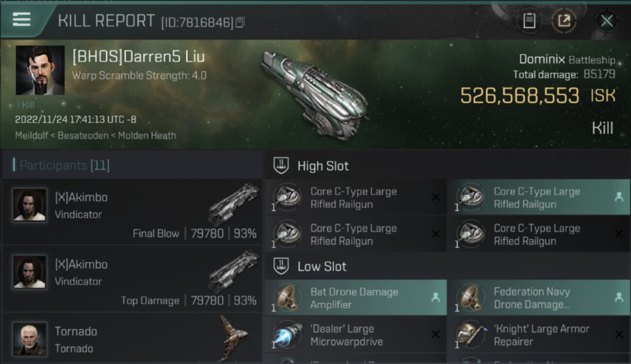Copy the kill report ID icon
This screenshot has height=364, width=631.
point(240,22)
